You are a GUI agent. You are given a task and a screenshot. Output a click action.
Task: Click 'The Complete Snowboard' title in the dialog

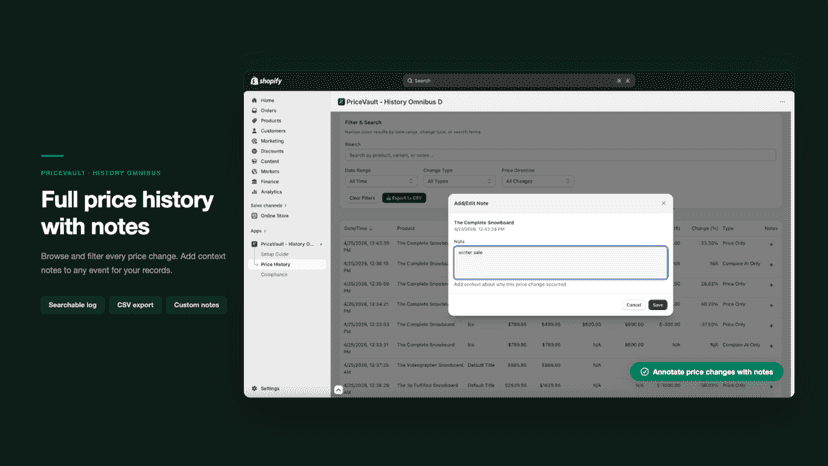pos(484,222)
